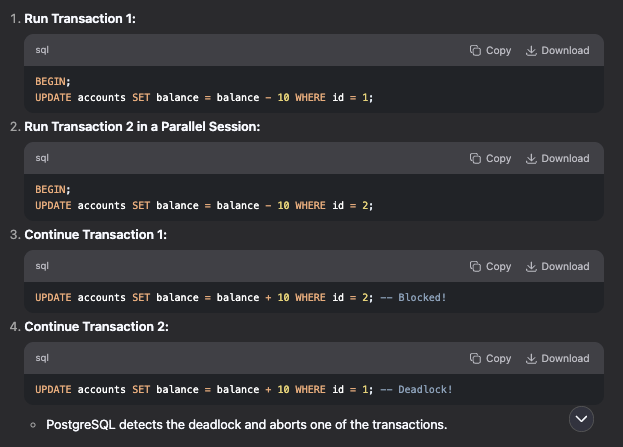Click the PostgreSQL detects the deadlock bullet text

tap(246, 424)
